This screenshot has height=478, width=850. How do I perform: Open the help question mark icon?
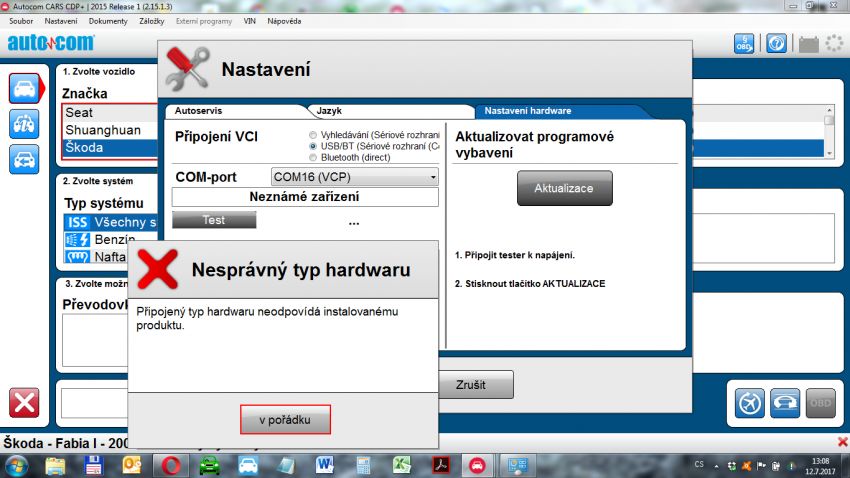click(776, 43)
